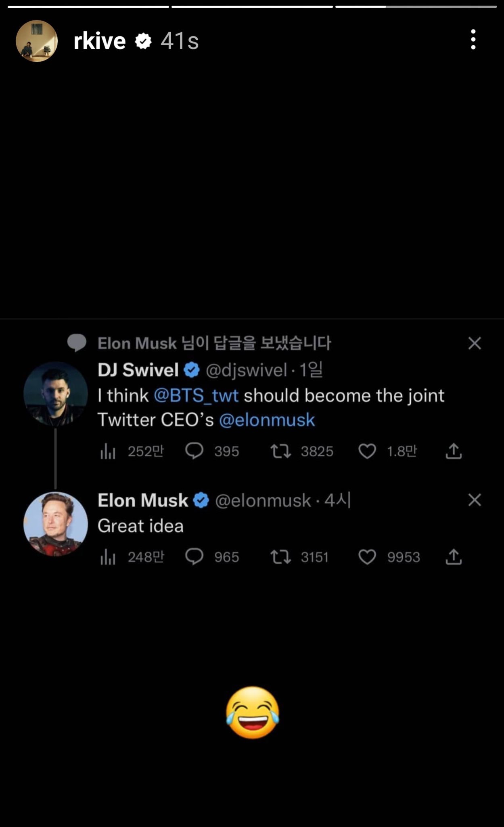Click the third story progress bar segment
Screen dimensions: 504x827
pos(416,6)
